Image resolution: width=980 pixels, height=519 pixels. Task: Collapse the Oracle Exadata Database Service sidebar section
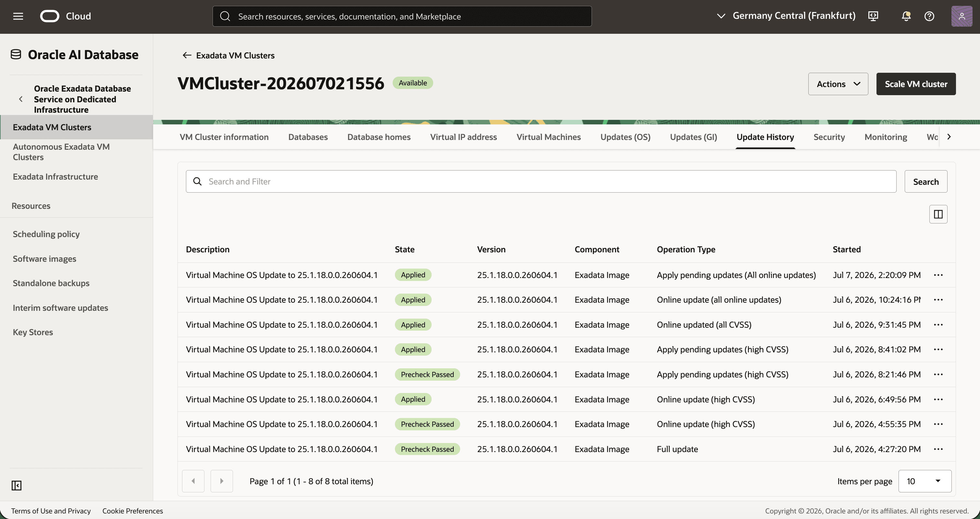click(x=21, y=99)
